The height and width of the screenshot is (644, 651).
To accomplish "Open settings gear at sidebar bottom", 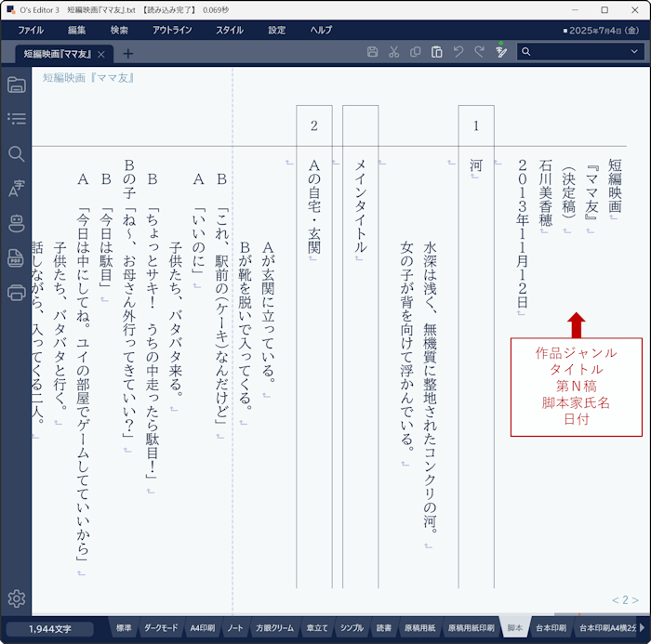I will 16,598.
